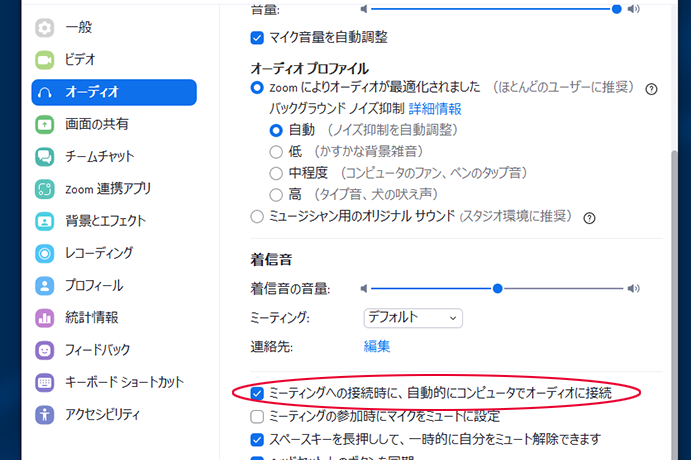Enable ミーティングの参加時にマイクをミュートに設定
The width and height of the screenshot is (691, 460).
(x=257, y=416)
